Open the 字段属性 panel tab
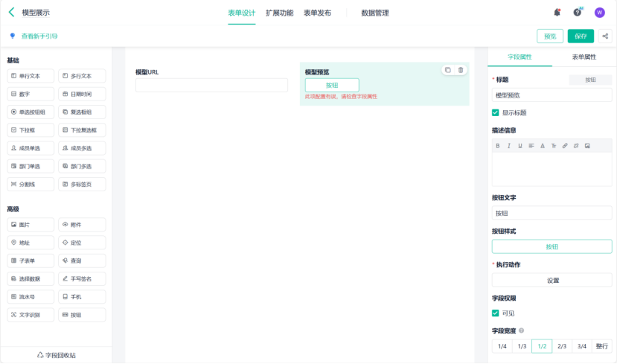Viewport: 617px width, 364px height. point(520,57)
